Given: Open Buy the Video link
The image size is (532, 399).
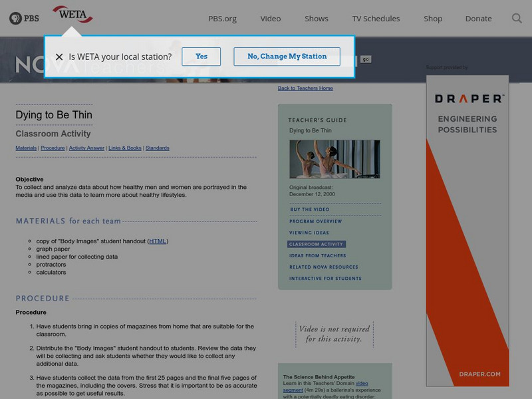Looking at the screenshot, I should 310,209.
